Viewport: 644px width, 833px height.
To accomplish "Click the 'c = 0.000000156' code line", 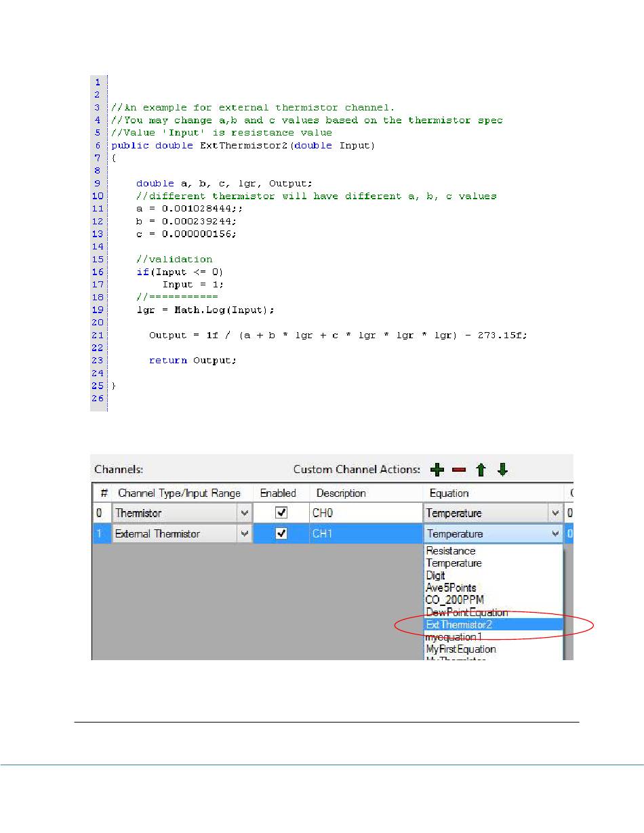I will click(186, 234).
